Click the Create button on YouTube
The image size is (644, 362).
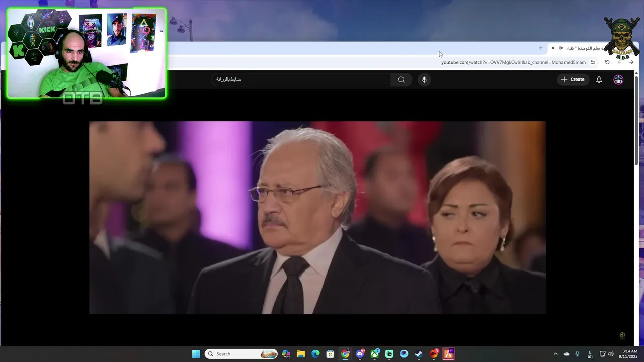click(x=573, y=79)
